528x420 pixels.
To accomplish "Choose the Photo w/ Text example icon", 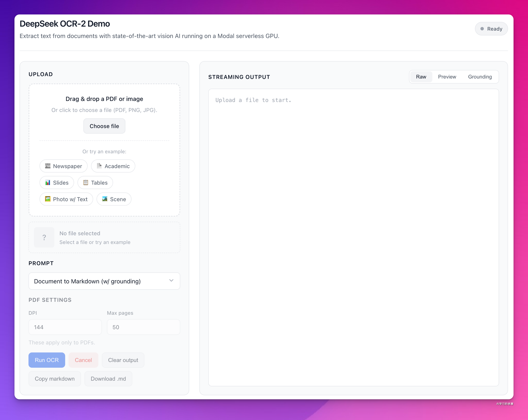I will click(48, 199).
